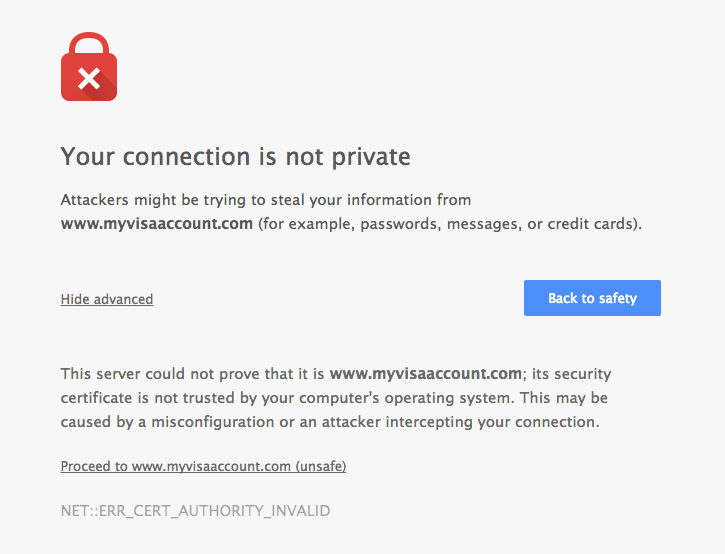Click the words "security certificate" in the details
The height and width of the screenshot is (554, 725).
click(578, 374)
